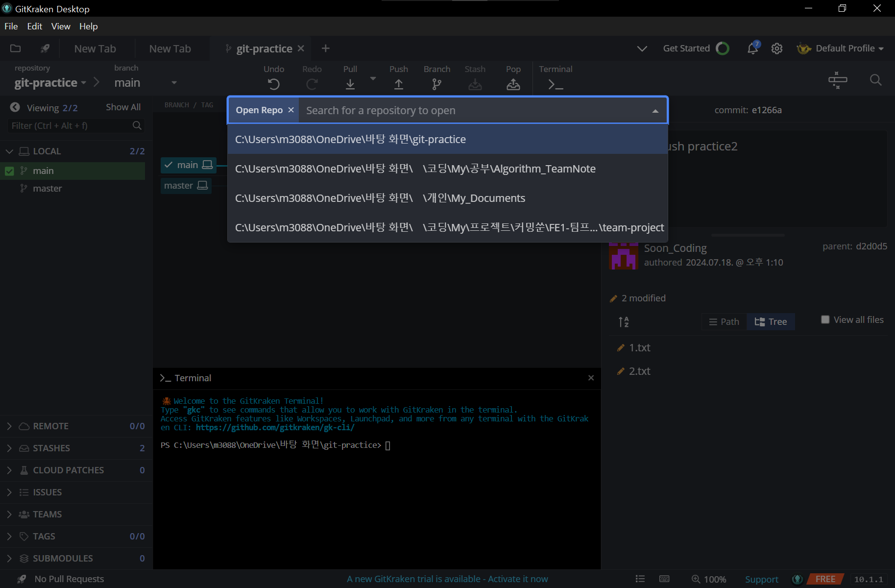This screenshot has height=588, width=895.
Task: Collapse the Open Repo results list
Action: [655, 111]
